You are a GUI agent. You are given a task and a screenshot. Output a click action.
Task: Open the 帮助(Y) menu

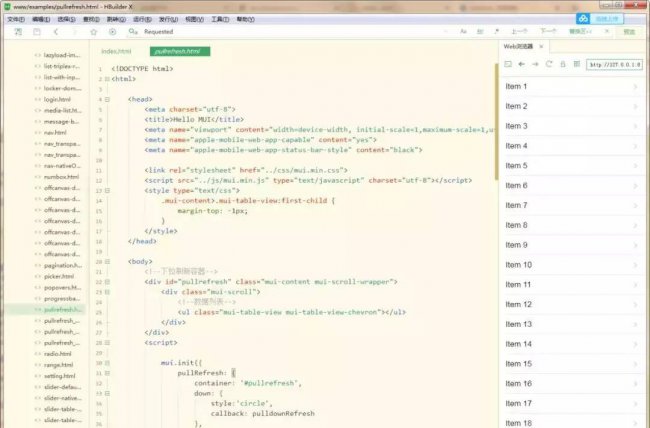tap(245, 19)
